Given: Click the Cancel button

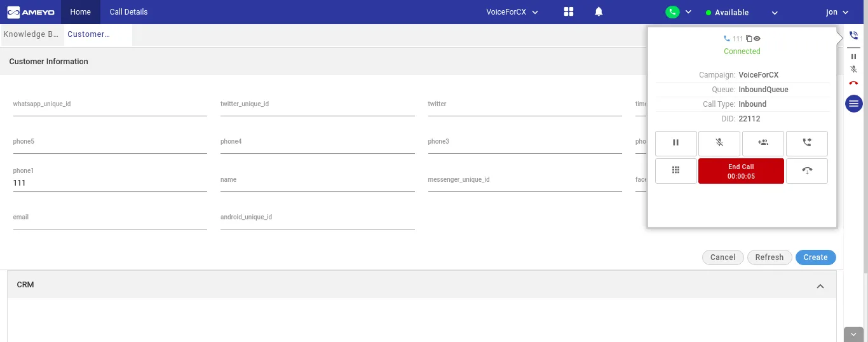Looking at the screenshot, I should [723, 257].
